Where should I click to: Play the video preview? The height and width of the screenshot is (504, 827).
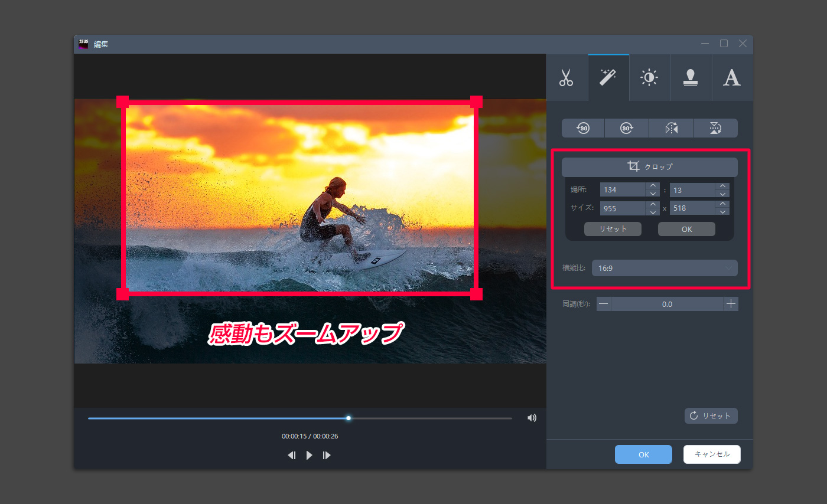point(309,454)
